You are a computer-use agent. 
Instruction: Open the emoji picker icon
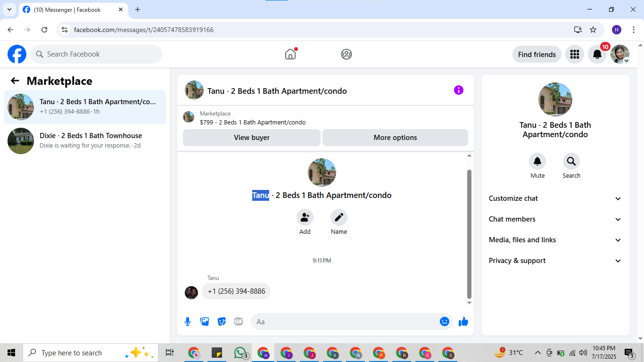tap(445, 321)
